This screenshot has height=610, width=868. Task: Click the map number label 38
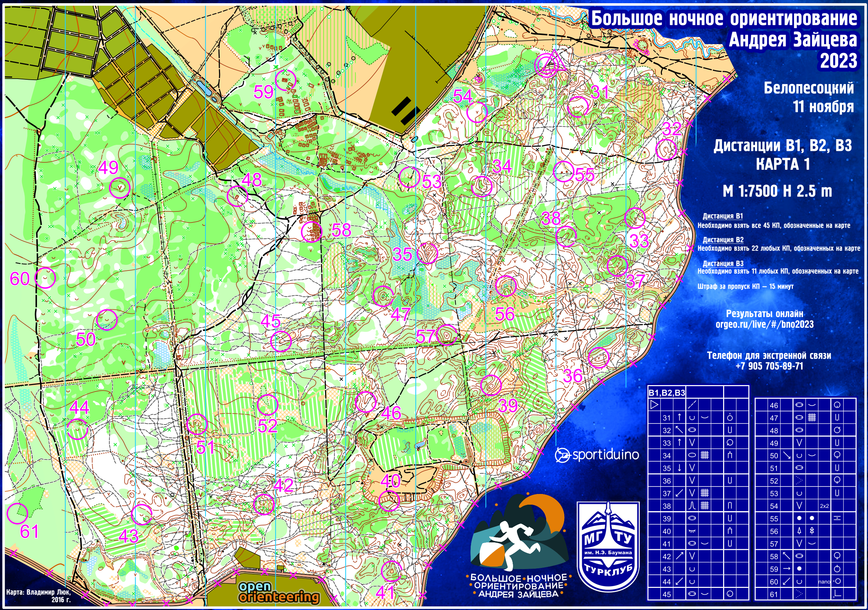551,219
